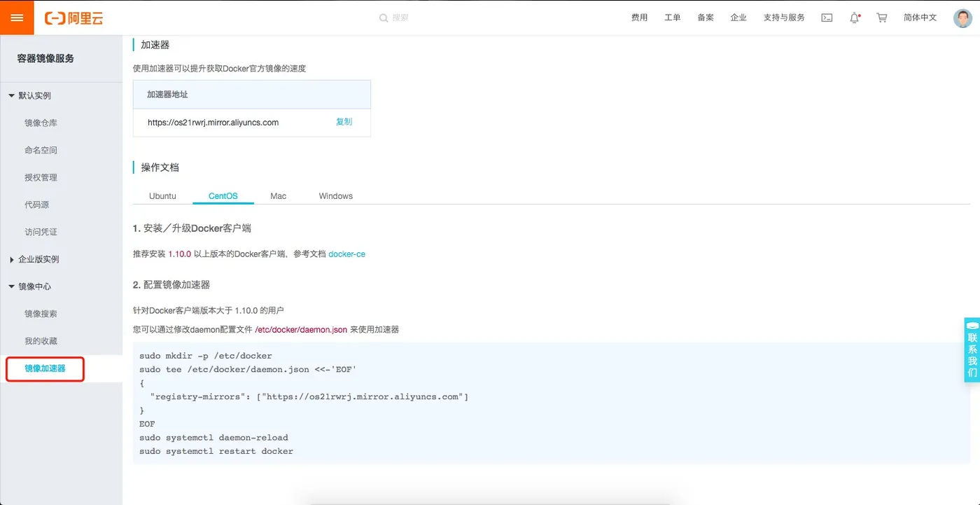Screen dimensions: 980x505
Task: Click the 'sudo tee /etc/docker/daemon.json' code line
Action: 248,370
